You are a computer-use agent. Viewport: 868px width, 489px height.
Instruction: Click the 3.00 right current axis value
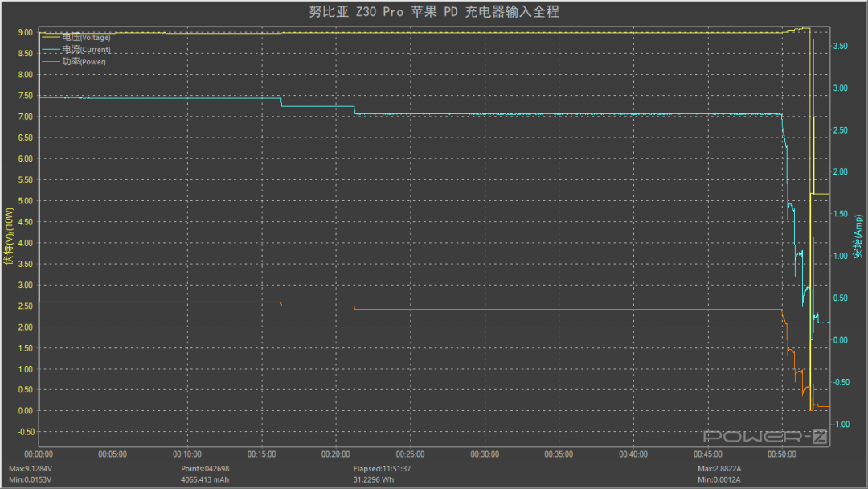(x=841, y=88)
